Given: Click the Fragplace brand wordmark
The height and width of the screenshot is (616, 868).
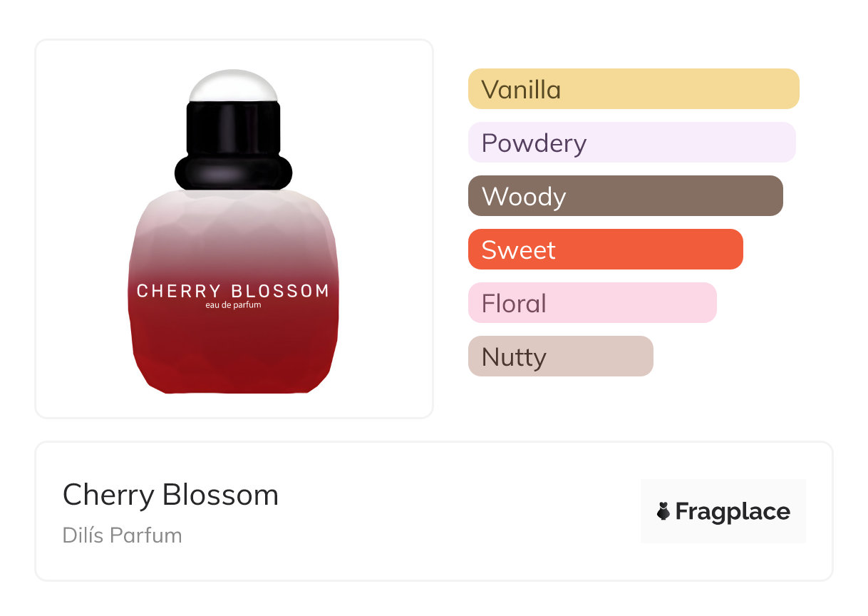Looking at the screenshot, I should [x=733, y=511].
